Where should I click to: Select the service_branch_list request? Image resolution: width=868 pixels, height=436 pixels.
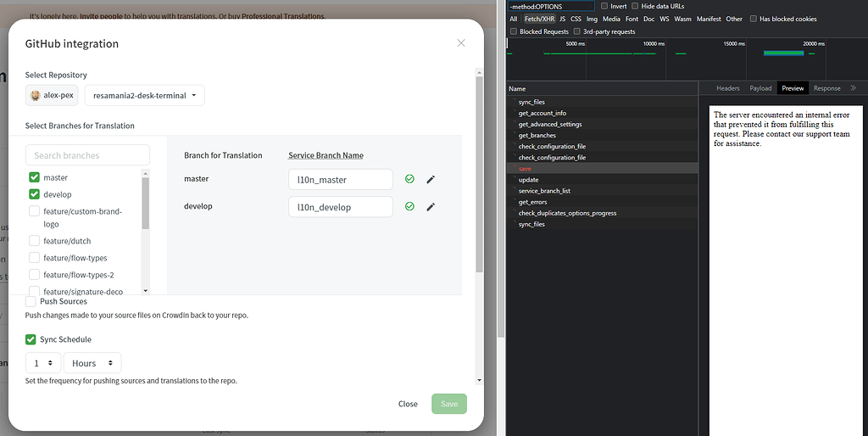pyautogui.click(x=602, y=191)
